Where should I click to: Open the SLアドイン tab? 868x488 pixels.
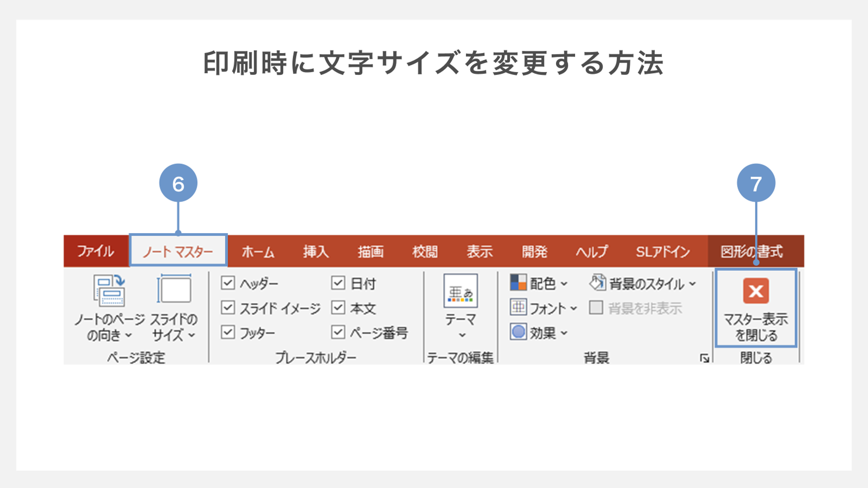[663, 251]
